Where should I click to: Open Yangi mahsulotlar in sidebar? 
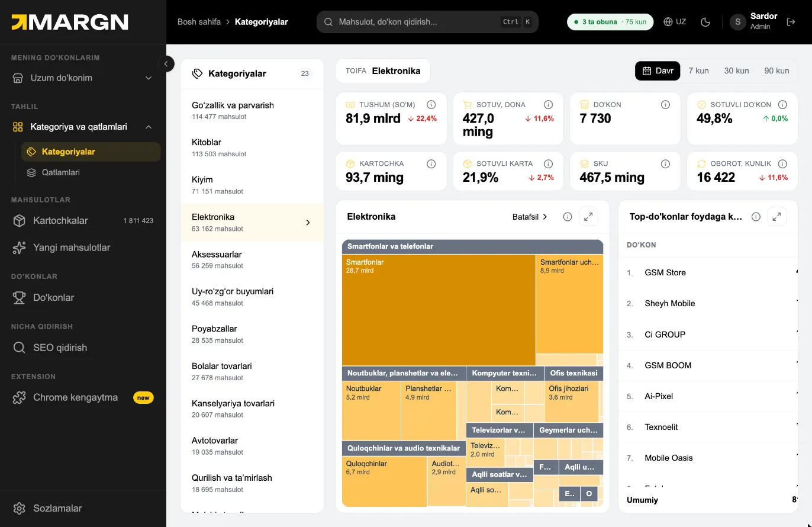pyautogui.click(x=83, y=248)
